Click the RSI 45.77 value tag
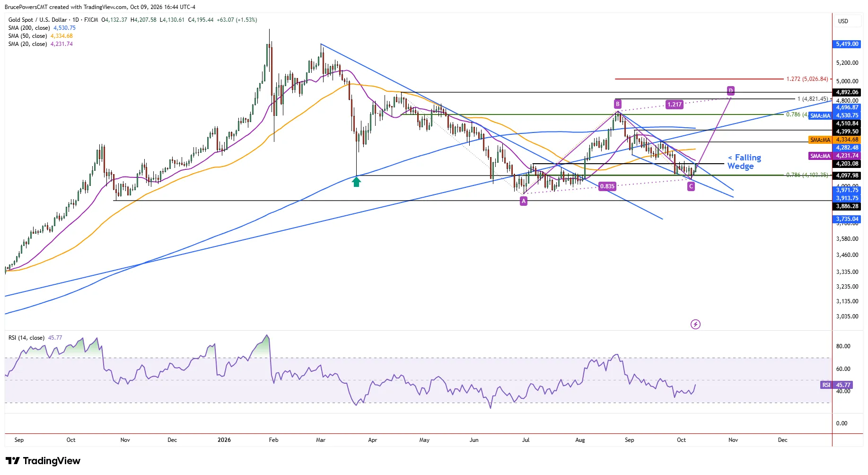The image size is (868, 475). click(x=836, y=385)
